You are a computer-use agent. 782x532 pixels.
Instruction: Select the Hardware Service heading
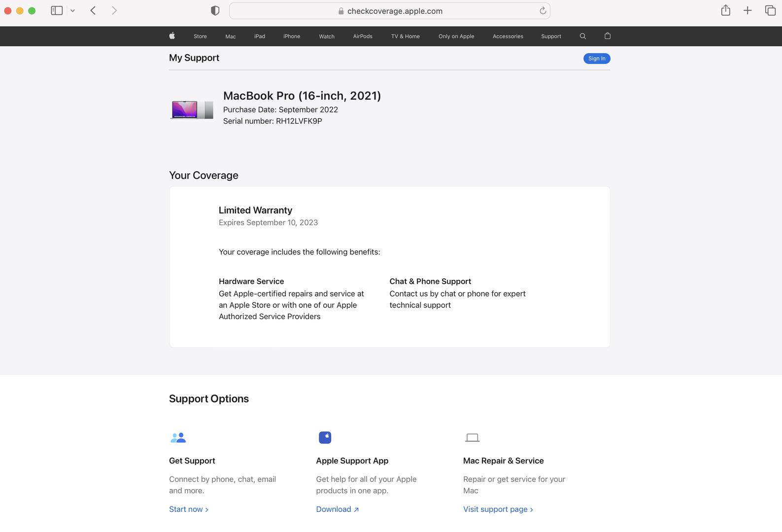coord(251,281)
